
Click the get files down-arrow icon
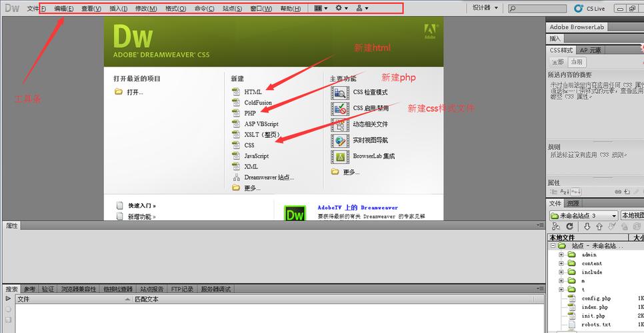tap(587, 226)
